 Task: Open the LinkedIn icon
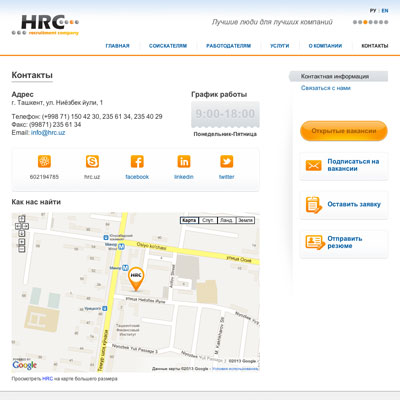pos(184,161)
